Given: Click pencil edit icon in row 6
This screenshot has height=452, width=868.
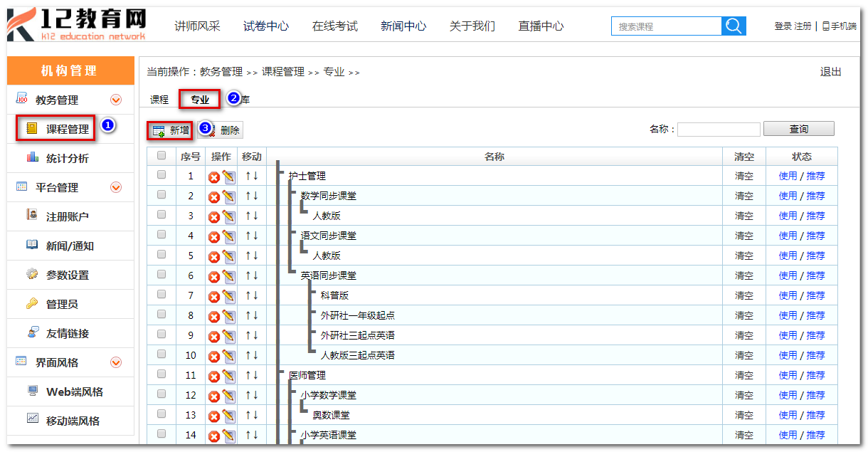Looking at the screenshot, I should point(228,276).
